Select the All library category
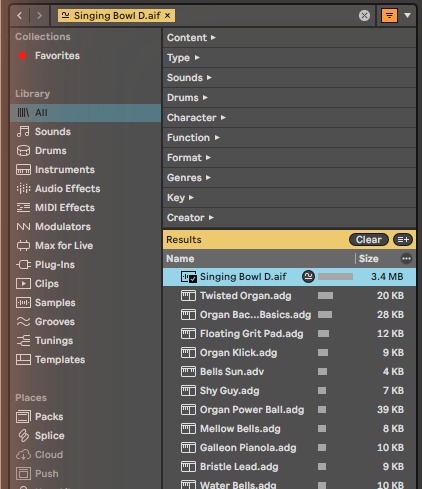 click(85, 113)
